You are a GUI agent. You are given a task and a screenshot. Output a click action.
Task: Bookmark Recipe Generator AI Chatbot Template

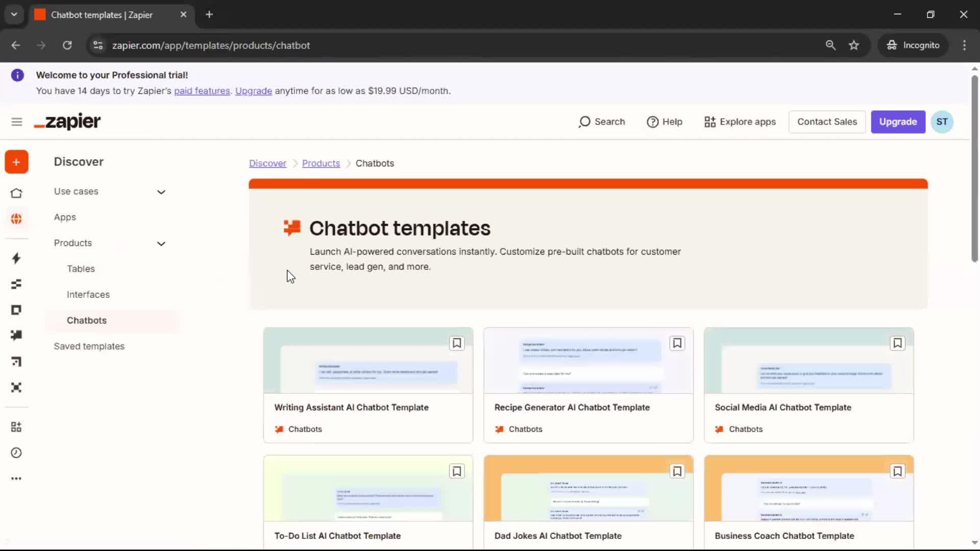(677, 343)
